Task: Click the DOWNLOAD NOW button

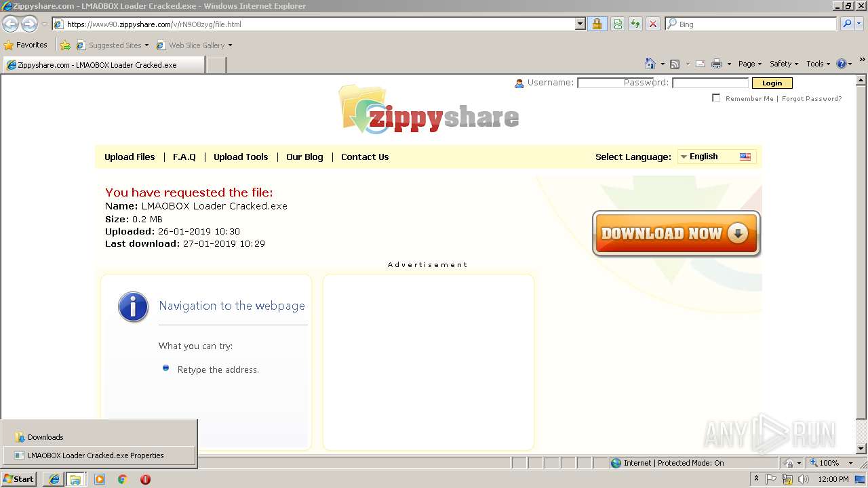Action: click(x=676, y=234)
